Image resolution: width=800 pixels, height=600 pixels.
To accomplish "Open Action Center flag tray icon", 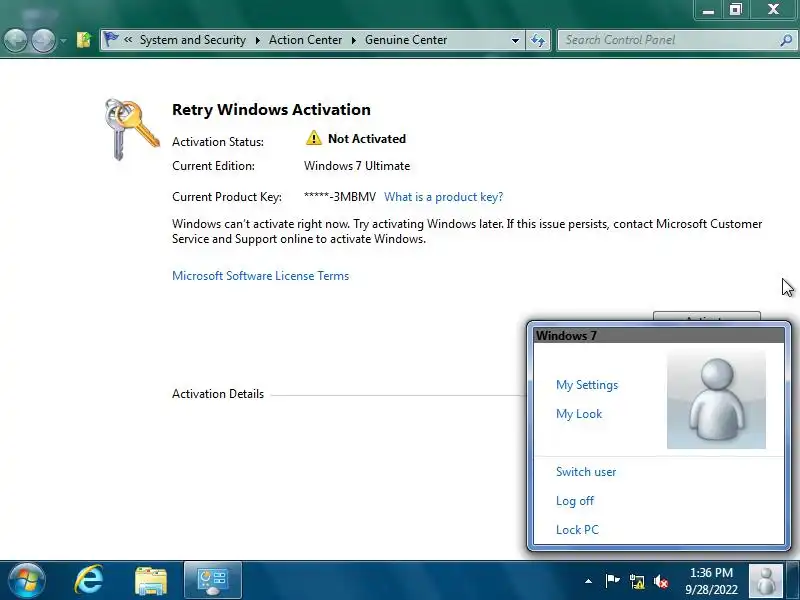I will [x=612, y=581].
